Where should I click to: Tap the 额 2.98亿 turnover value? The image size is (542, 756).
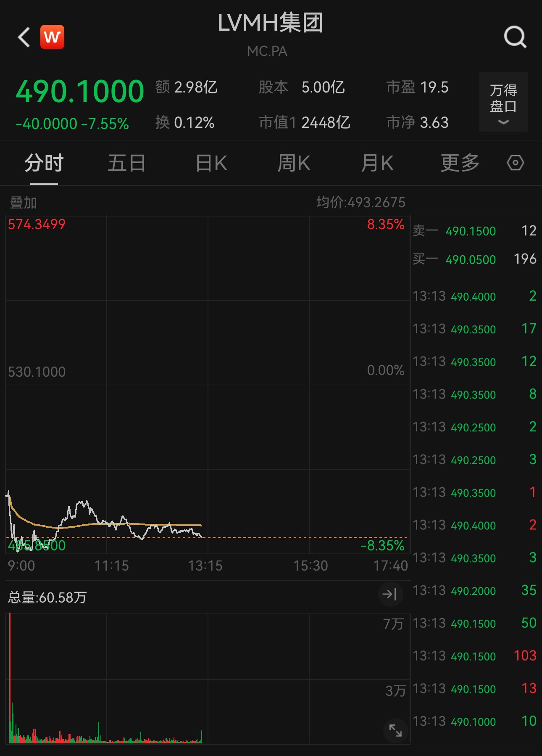tap(187, 87)
